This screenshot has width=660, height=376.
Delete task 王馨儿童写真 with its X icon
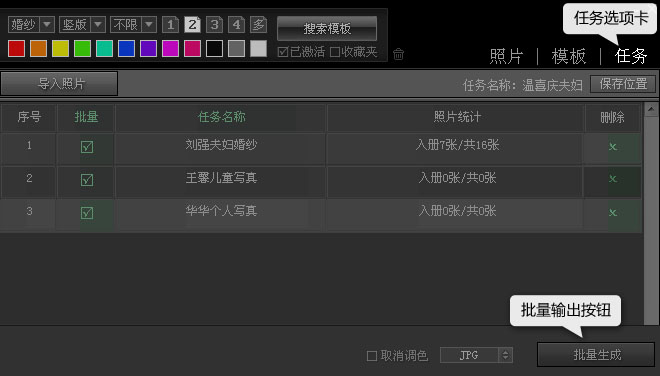(x=613, y=179)
